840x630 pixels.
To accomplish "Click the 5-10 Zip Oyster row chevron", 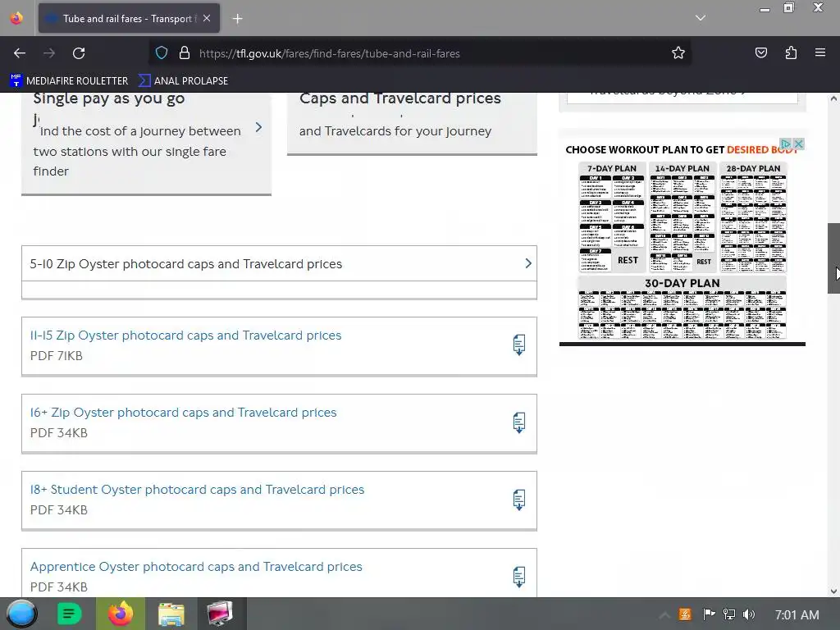I will coord(528,263).
